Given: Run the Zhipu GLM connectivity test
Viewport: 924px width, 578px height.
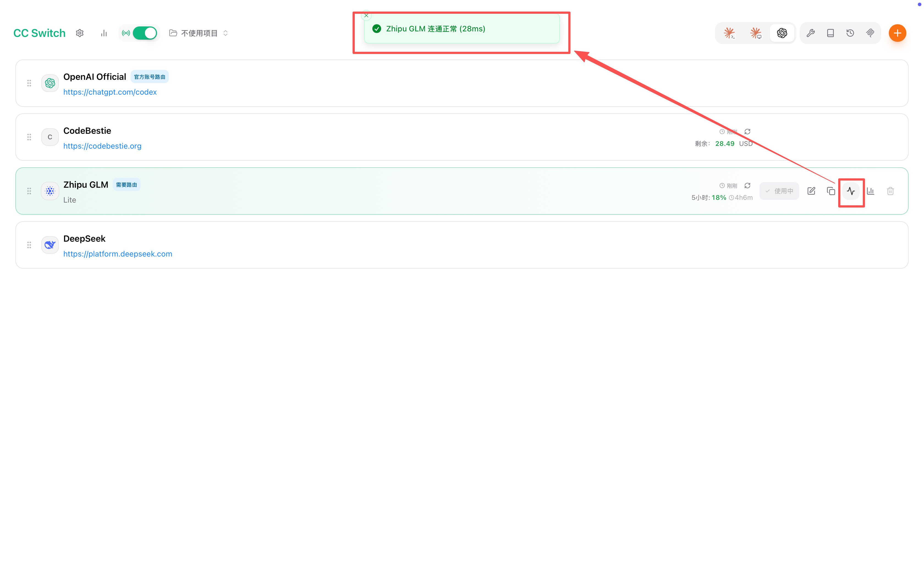Looking at the screenshot, I should (x=851, y=191).
